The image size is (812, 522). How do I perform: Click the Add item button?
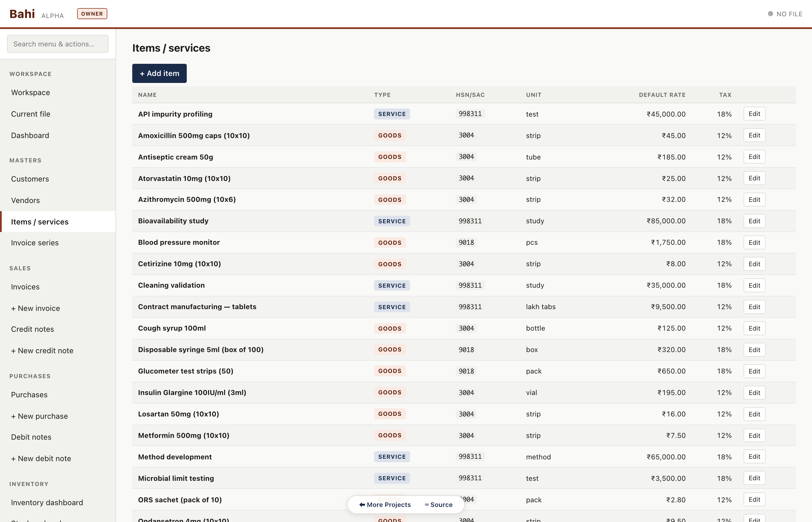(159, 73)
